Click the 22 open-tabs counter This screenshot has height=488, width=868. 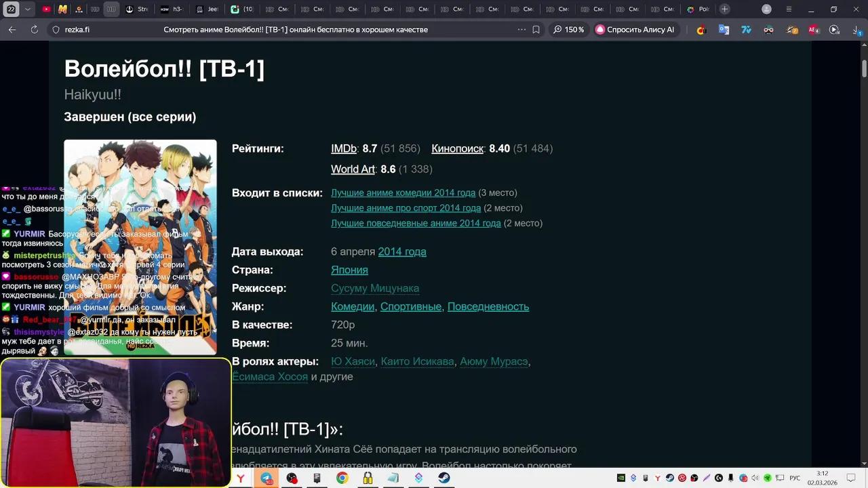tap(11, 9)
